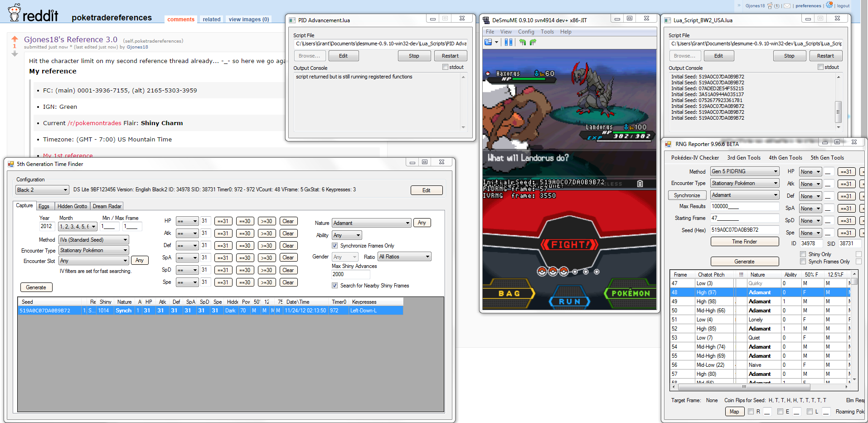The width and height of the screenshot is (868, 423).
Task: Switch to the Hidden Grotto tab
Action: (72, 206)
